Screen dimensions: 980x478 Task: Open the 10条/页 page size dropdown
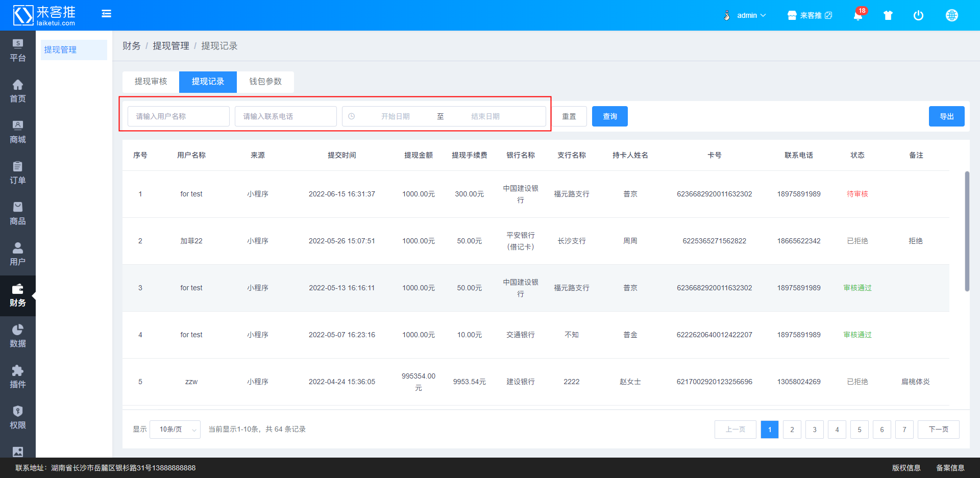tap(175, 430)
